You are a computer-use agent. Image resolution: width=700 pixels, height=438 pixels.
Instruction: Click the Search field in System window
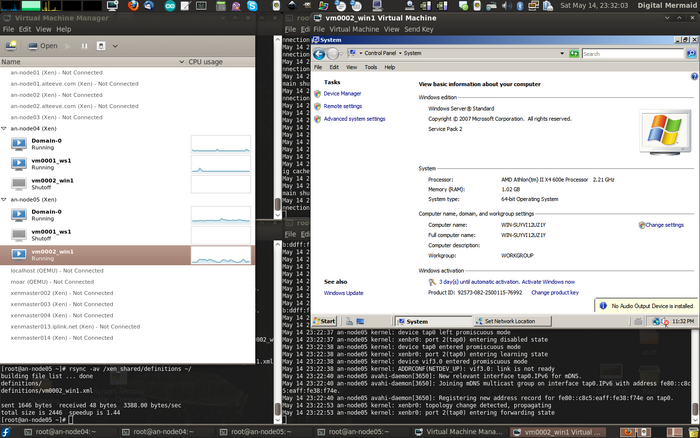coord(633,54)
